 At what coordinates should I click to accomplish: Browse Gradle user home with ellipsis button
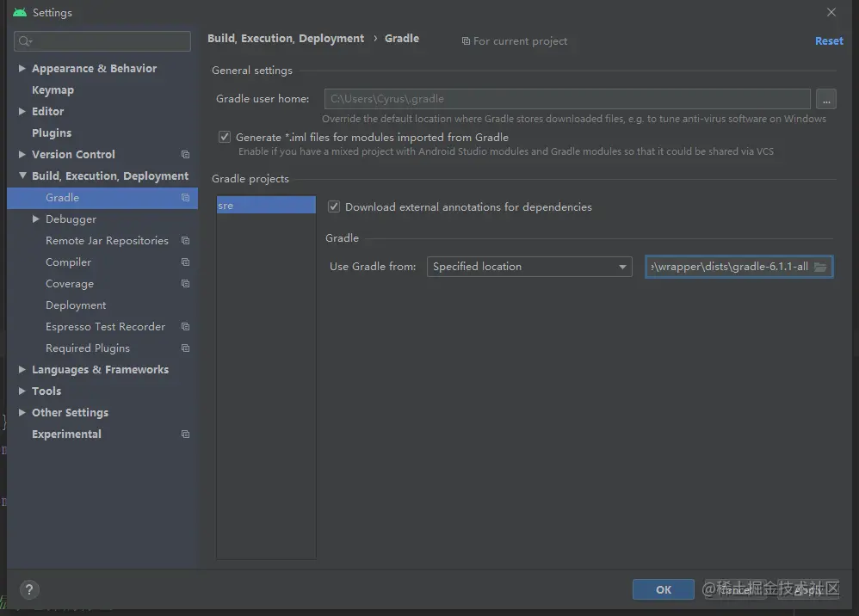(826, 99)
